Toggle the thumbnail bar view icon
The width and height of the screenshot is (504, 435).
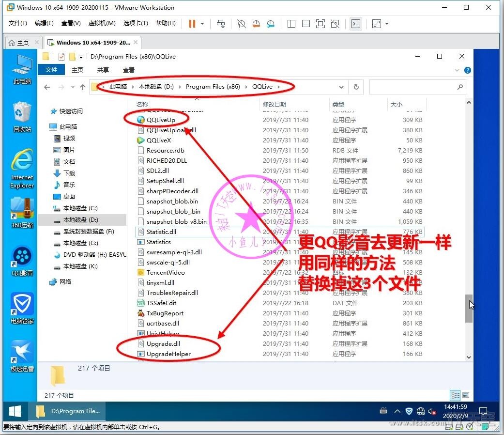(x=306, y=23)
